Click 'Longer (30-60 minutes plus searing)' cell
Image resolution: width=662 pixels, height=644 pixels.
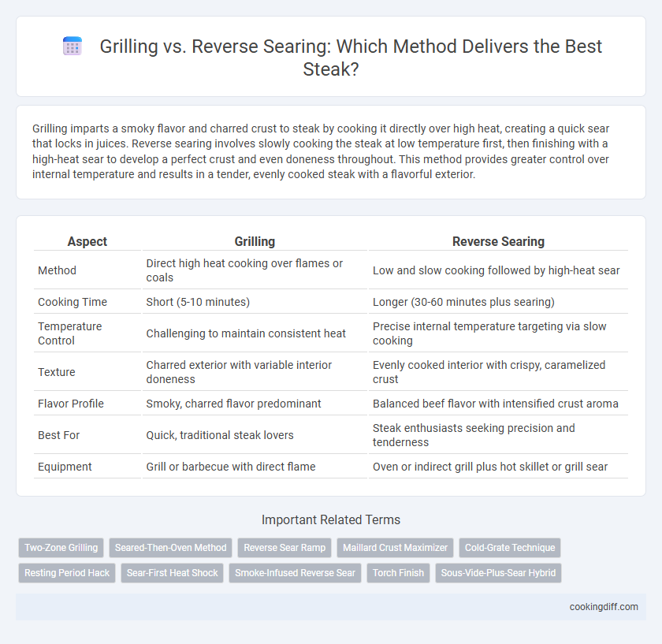(x=498, y=302)
